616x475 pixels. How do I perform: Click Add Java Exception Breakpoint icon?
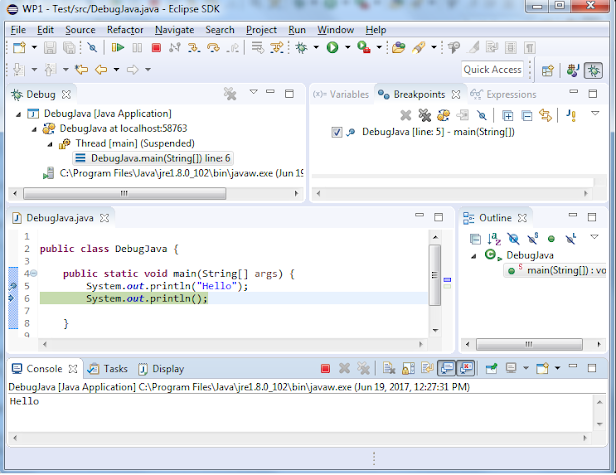click(x=571, y=115)
